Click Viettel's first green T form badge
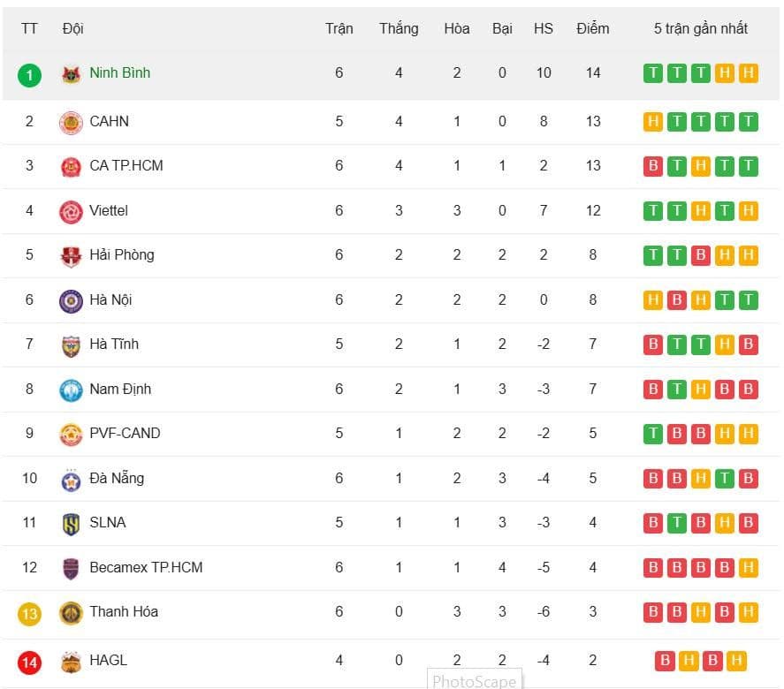The width and height of the screenshot is (784, 689). pos(652,210)
